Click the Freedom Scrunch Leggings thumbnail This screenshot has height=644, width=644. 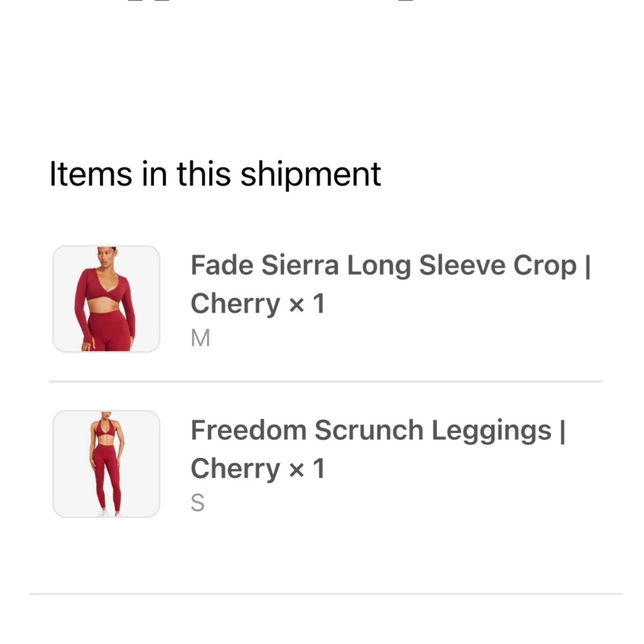pos(106,463)
